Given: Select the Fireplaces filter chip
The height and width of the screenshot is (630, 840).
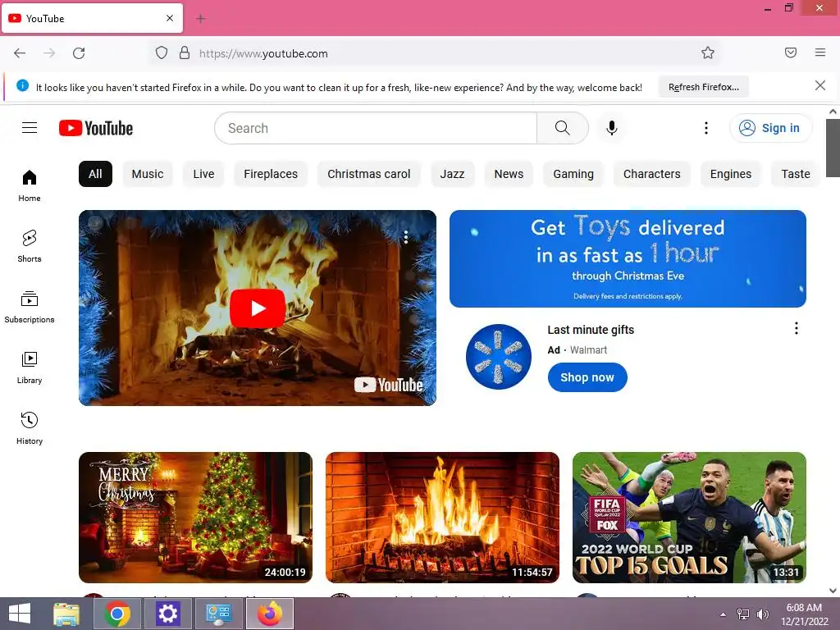Looking at the screenshot, I should (271, 174).
